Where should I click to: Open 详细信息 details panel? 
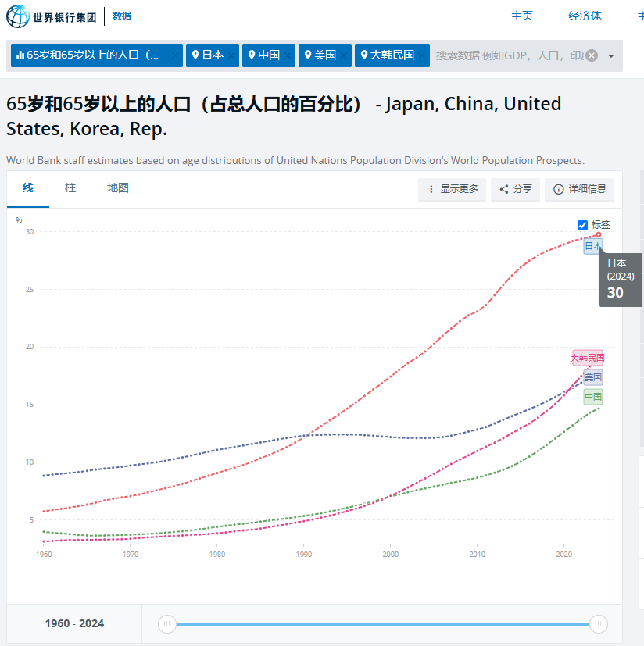tap(579, 189)
